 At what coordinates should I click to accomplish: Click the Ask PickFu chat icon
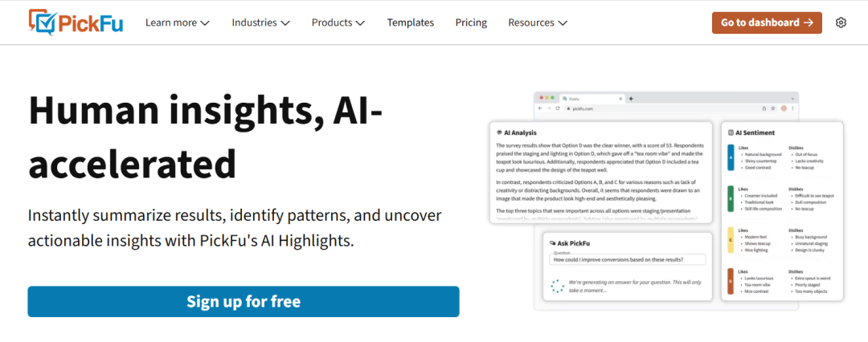pyautogui.click(x=552, y=242)
